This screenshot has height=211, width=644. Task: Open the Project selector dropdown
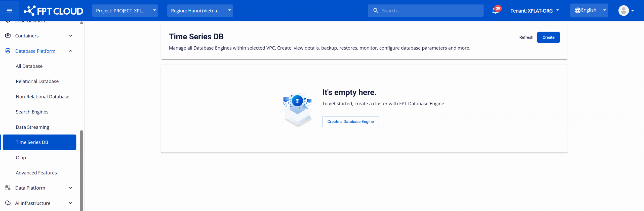125,11
